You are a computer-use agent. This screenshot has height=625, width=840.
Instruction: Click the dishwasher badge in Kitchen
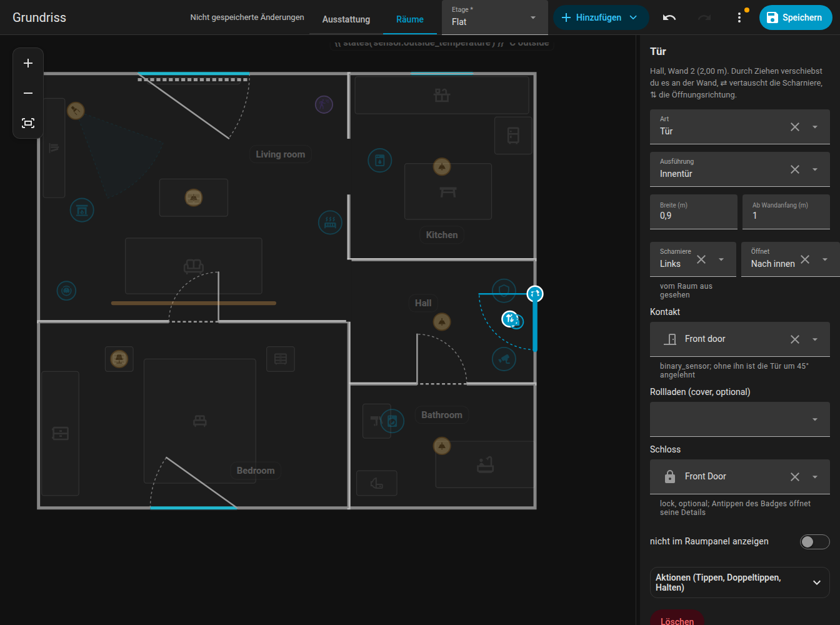[380, 161]
